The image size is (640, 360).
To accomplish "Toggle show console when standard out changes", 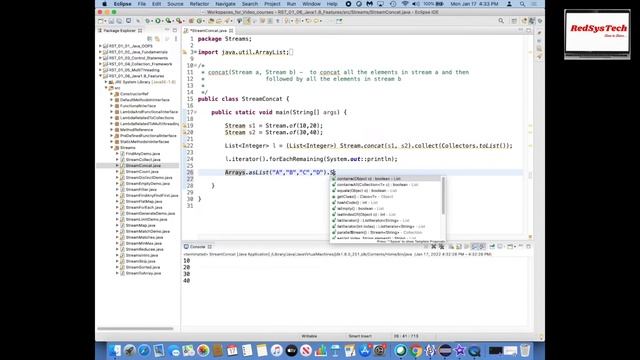I will coord(475,247).
